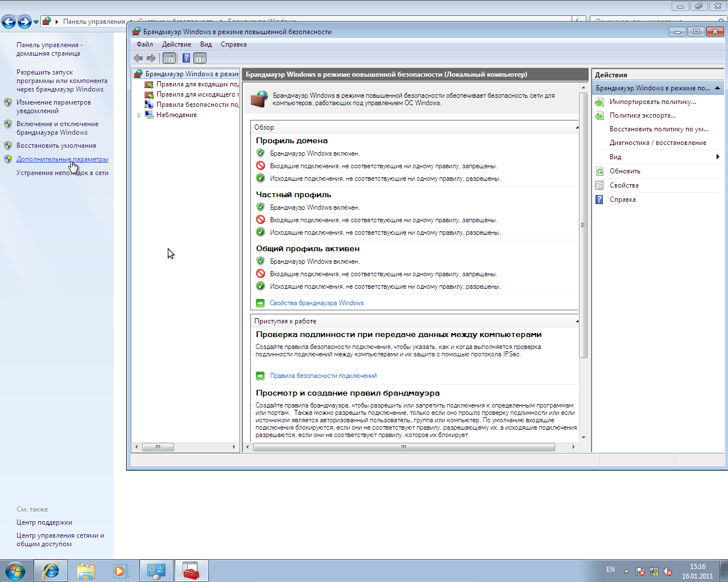Click the toolbar forward arrow in the firewall window
This screenshot has width=728, height=582.
click(151, 58)
